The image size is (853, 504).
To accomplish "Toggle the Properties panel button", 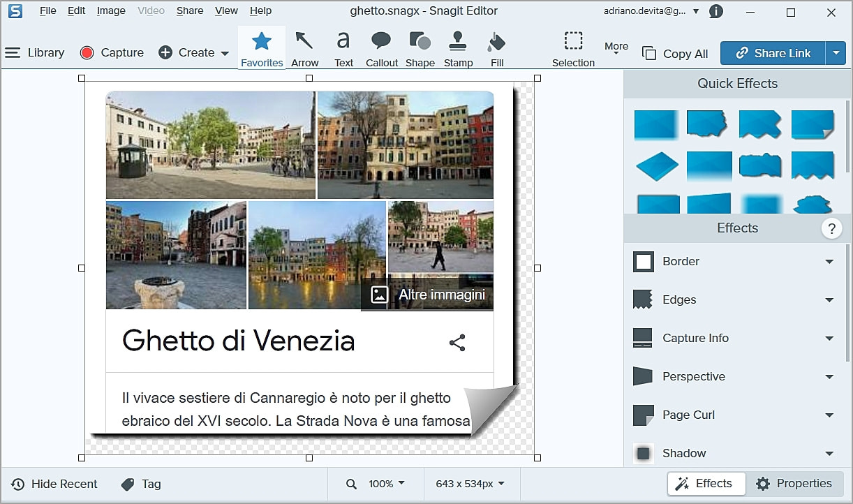I will (794, 484).
